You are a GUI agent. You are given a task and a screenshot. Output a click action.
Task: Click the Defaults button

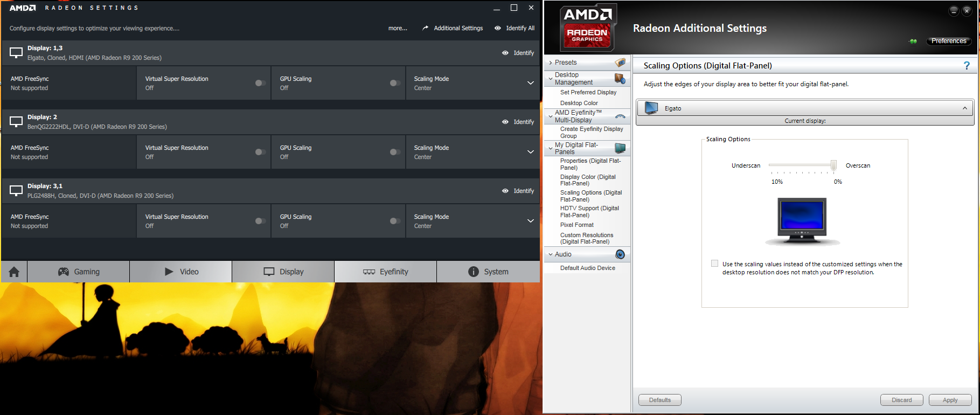pyautogui.click(x=660, y=400)
